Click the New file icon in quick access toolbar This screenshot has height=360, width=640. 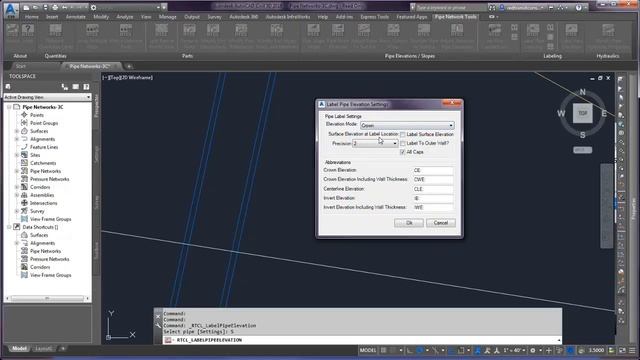point(26,7)
